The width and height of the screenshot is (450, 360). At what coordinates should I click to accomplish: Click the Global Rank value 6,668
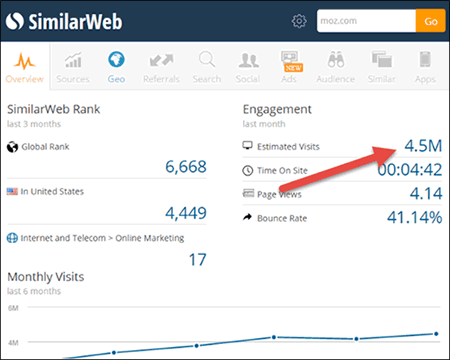pos(186,167)
